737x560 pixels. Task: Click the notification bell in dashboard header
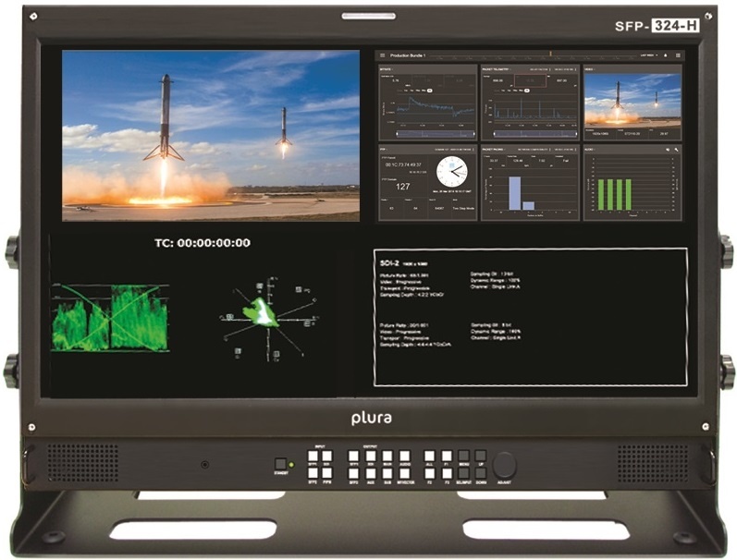point(665,55)
